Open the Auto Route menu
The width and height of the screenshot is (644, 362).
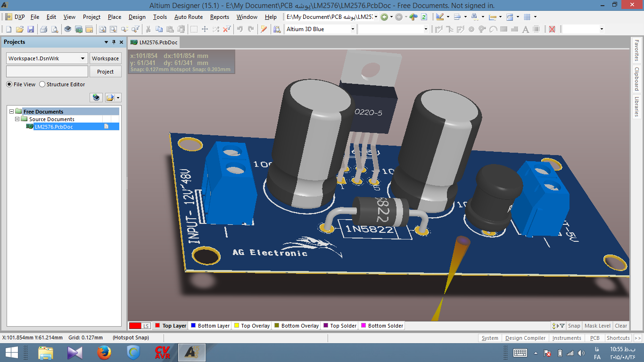(x=188, y=17)
